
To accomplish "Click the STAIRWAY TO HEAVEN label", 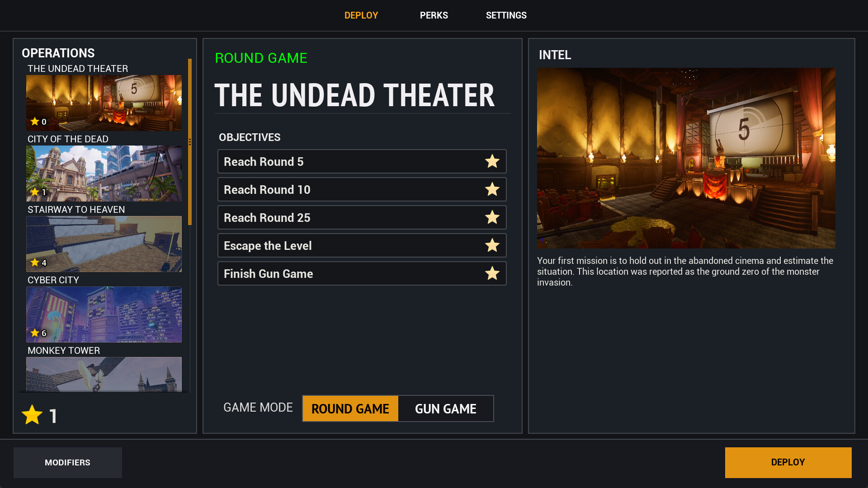I will click(x=76, y=210).
